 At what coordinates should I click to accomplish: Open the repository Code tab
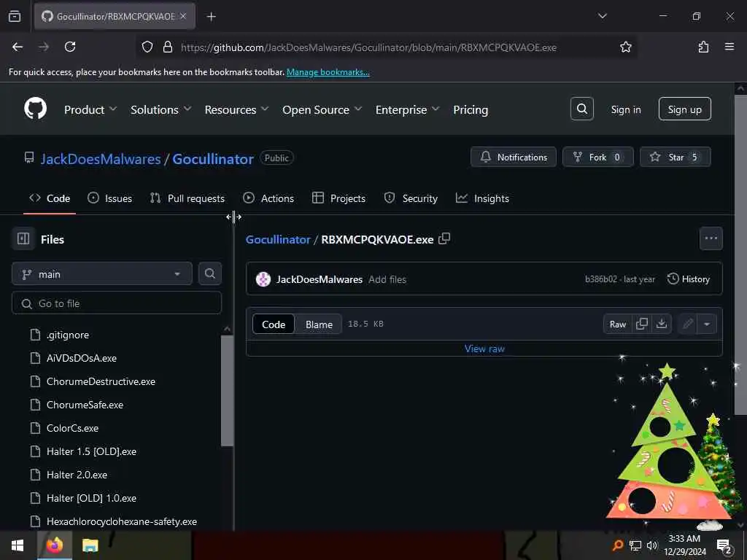tap(50, 198)
